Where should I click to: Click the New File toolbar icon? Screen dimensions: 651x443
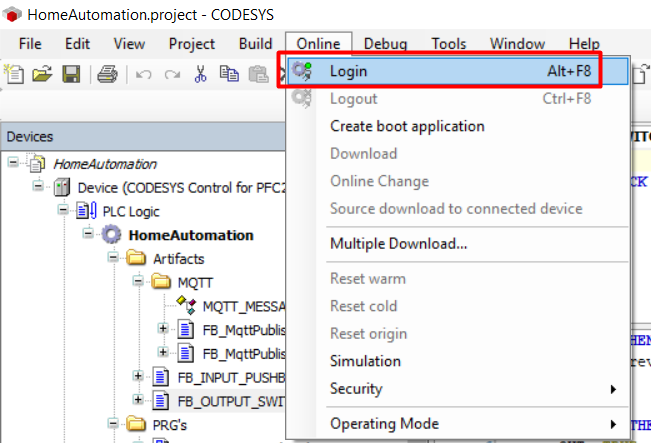[x=14, y=74]
